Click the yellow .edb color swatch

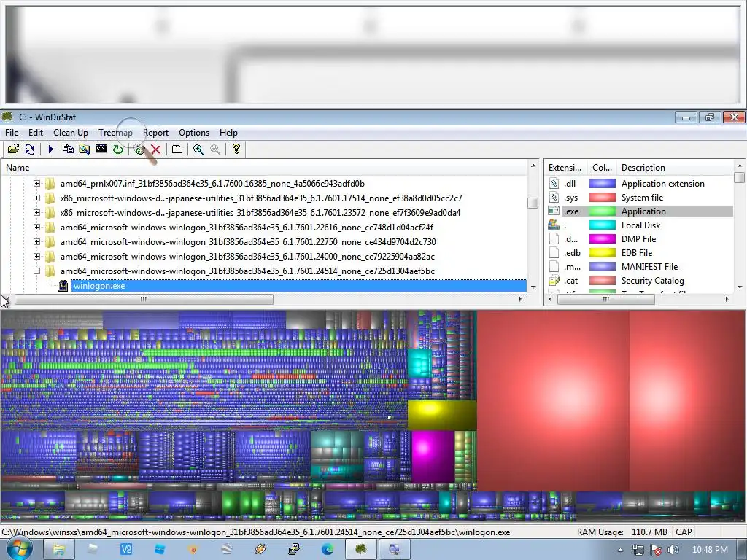[602, 253]
